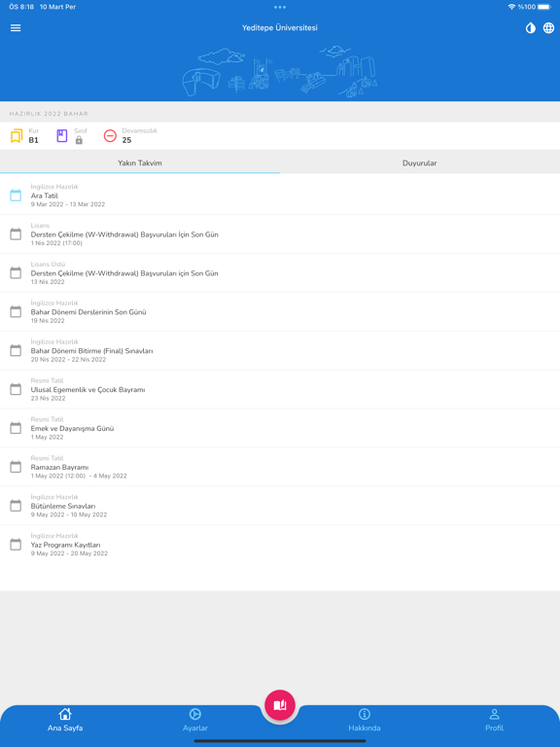This screenshot has width=560, height=747.
Task: Open the Profil tab
Action: coord(494,720)
